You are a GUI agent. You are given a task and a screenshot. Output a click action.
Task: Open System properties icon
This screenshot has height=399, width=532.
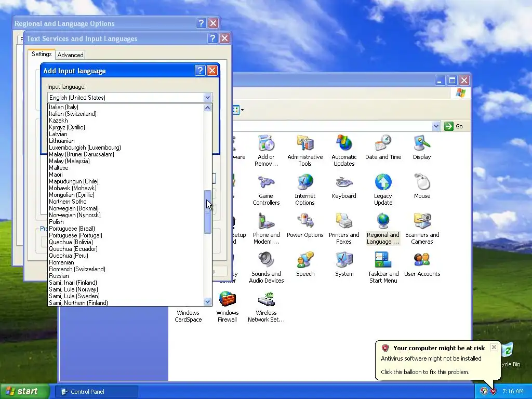pos(344,264)
